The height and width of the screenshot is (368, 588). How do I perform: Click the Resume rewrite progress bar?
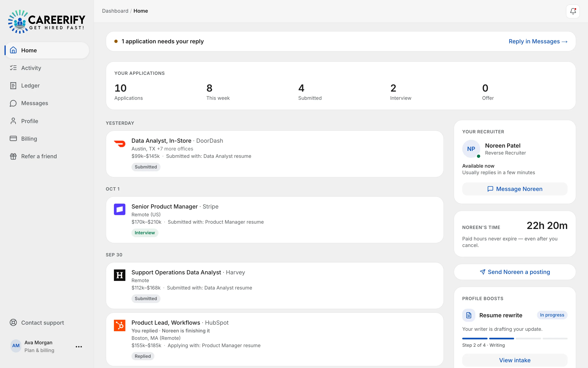[x=515, y=339]
